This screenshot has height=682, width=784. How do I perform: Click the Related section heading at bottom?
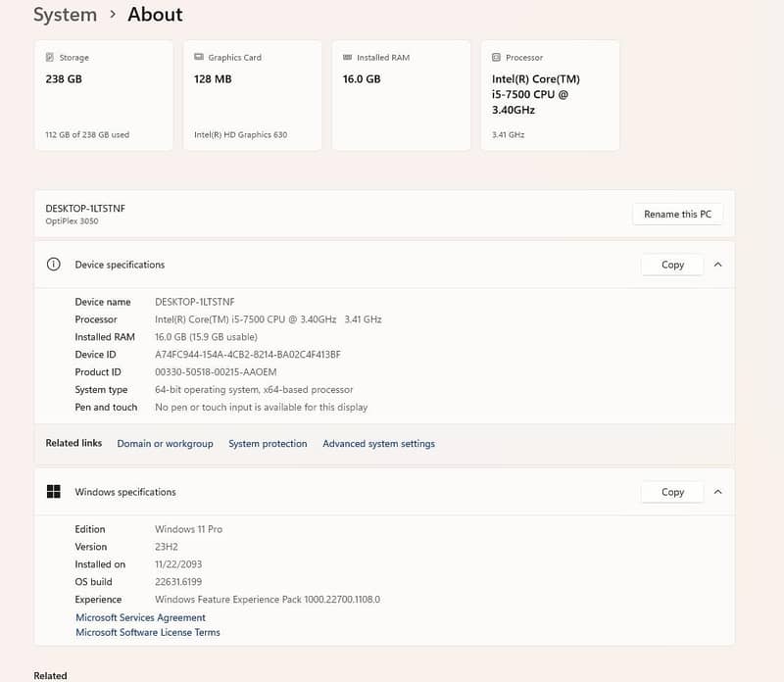tap(50, 675)
